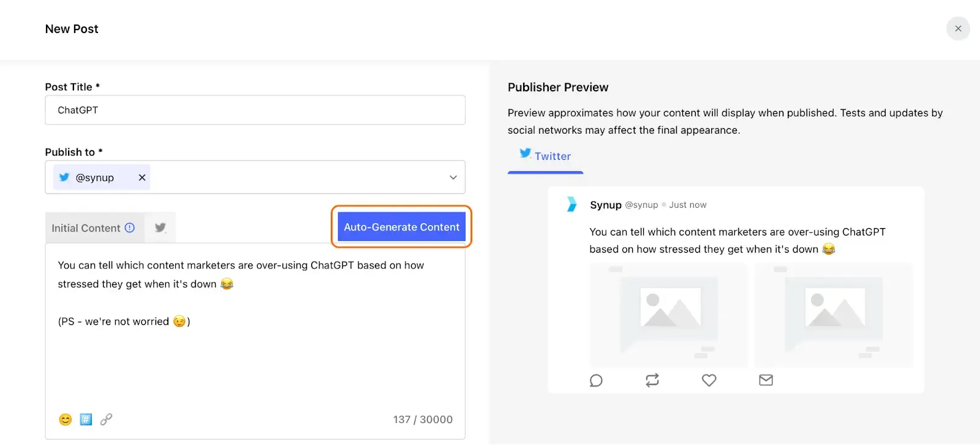
Task: Click the Just now timestamp in preview
Action: pyautogui.click(x=687, y=205)
